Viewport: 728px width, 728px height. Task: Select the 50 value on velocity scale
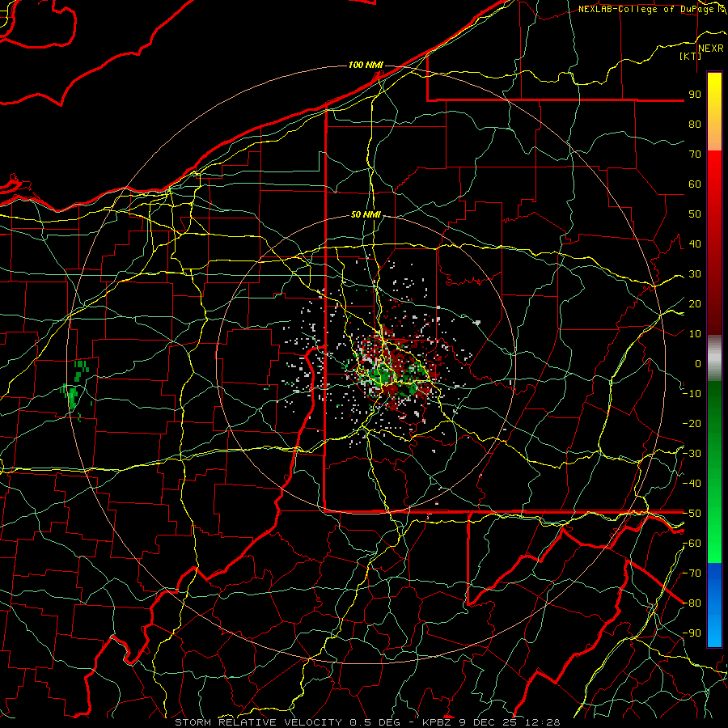695,214
